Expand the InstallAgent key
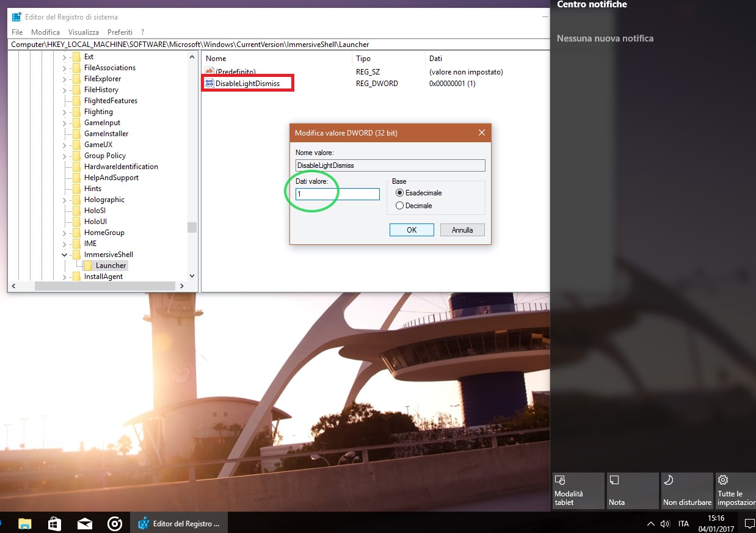Viewport: 756px width, 533px height. (64, 277)
